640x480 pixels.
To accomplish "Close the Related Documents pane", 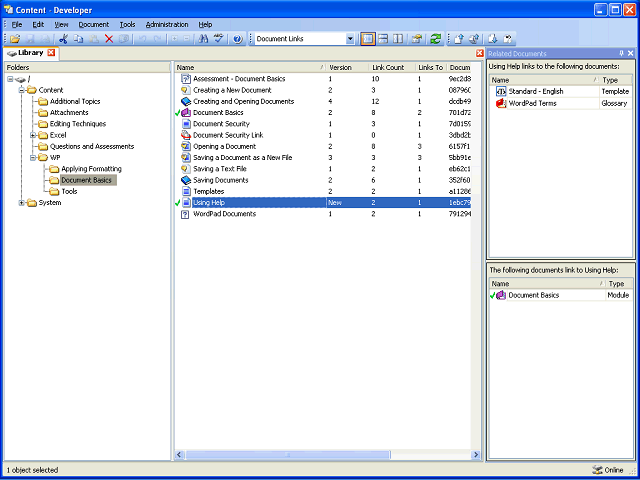I will [631, 53].
